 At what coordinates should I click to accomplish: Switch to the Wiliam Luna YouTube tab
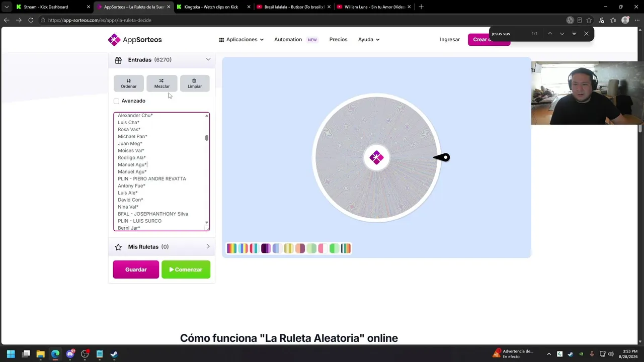(x=374, y=7)
